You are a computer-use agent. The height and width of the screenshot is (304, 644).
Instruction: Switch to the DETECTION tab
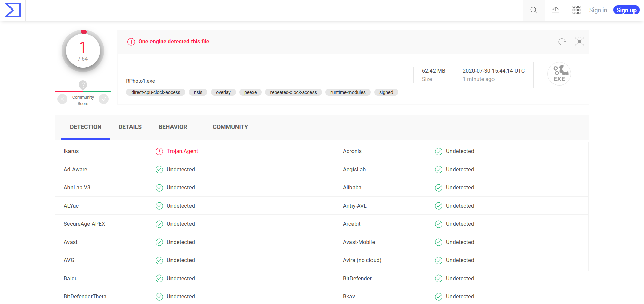click(x=85, y=127)
